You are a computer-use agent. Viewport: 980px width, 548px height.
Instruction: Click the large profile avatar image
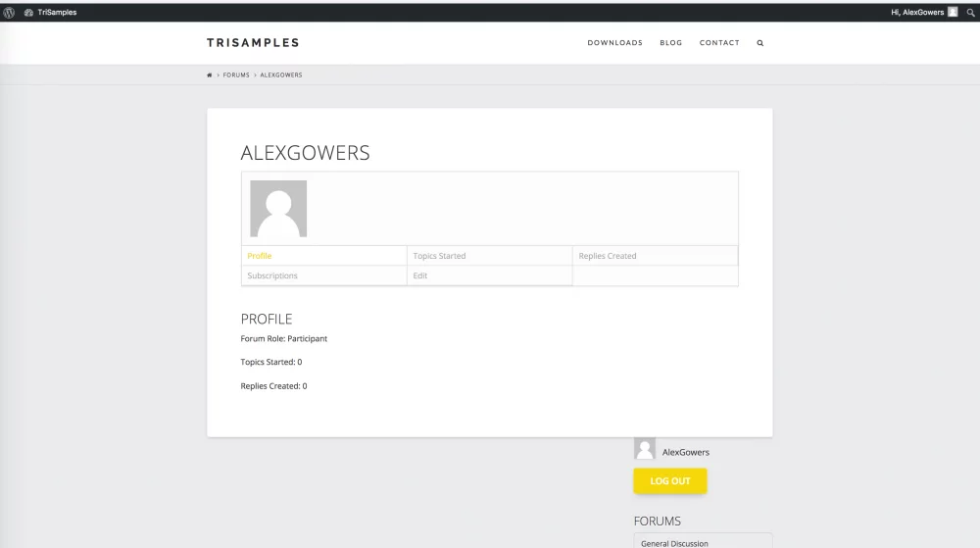[278, 208]
